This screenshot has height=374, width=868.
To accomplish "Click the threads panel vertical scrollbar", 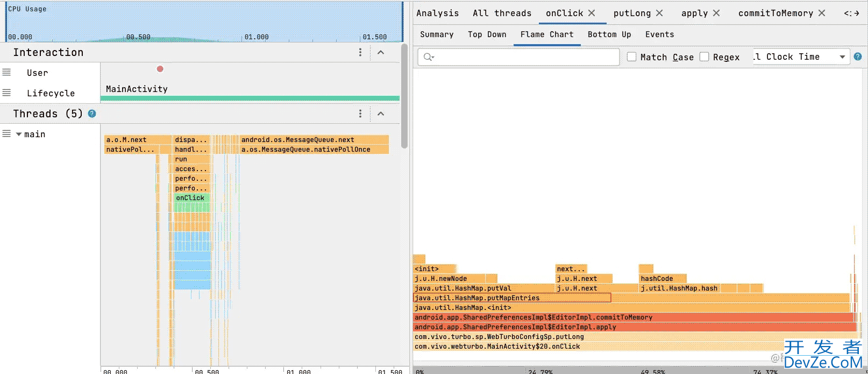I will (404, 96).
